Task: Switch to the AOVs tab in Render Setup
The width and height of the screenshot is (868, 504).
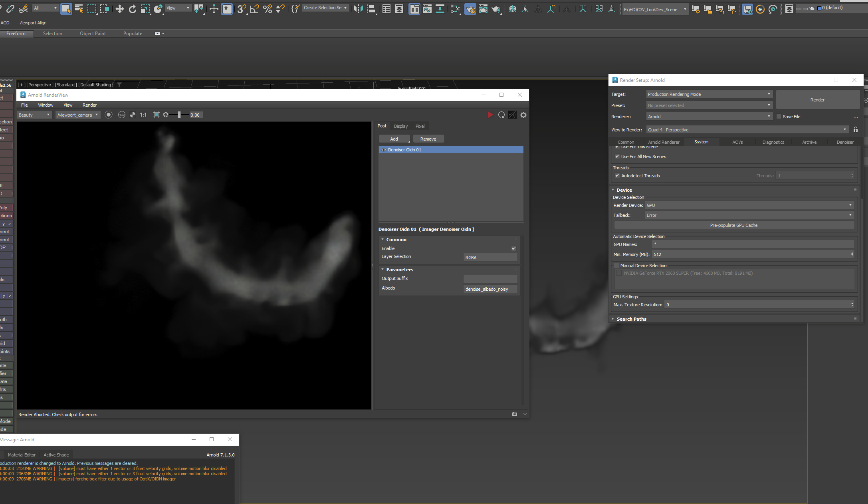Action: point(737,142)
